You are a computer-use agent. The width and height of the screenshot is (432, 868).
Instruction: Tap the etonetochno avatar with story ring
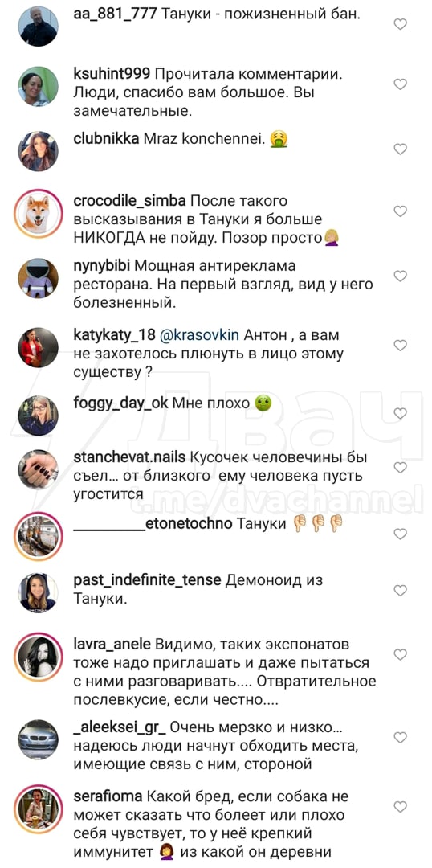click(39, 536)
